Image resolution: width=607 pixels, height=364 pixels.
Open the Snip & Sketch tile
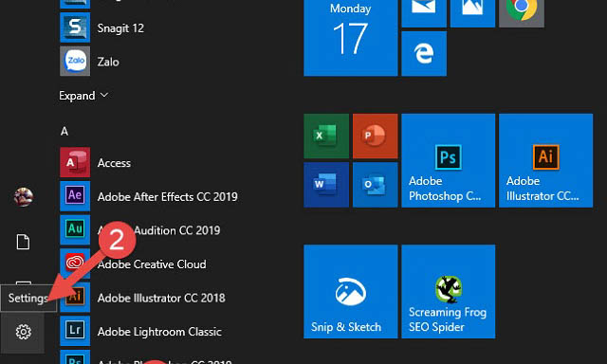350,291
